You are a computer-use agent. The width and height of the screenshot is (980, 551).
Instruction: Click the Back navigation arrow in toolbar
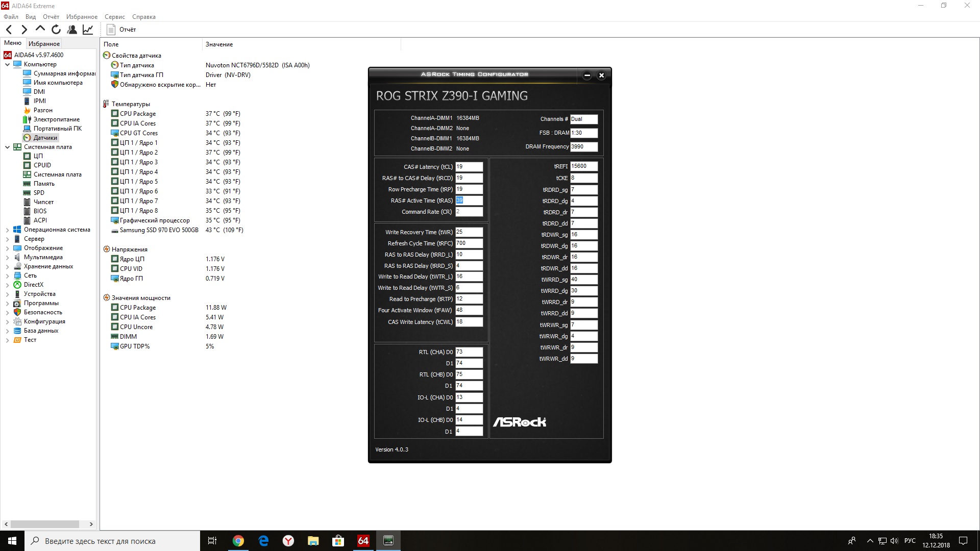point(9,30)
